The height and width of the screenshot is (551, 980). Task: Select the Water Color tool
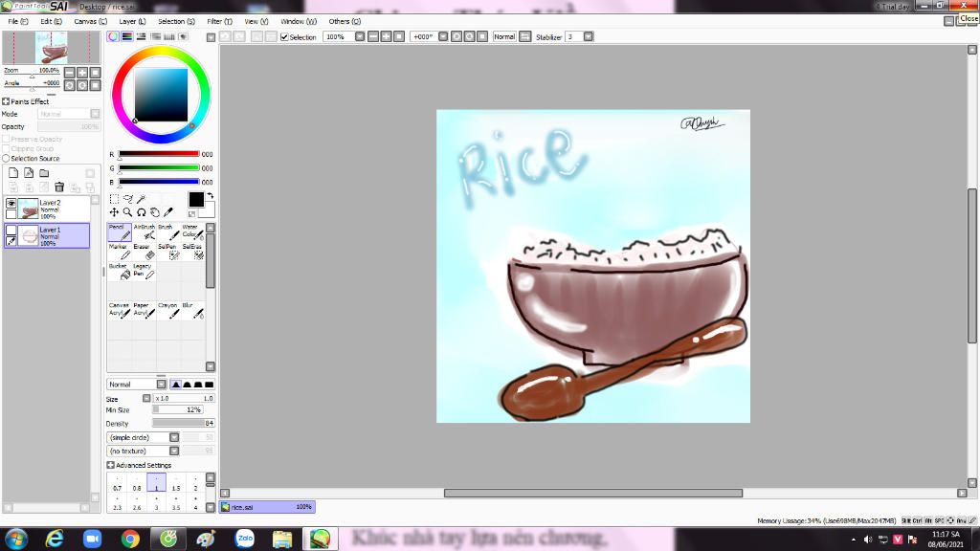[192, 231]
